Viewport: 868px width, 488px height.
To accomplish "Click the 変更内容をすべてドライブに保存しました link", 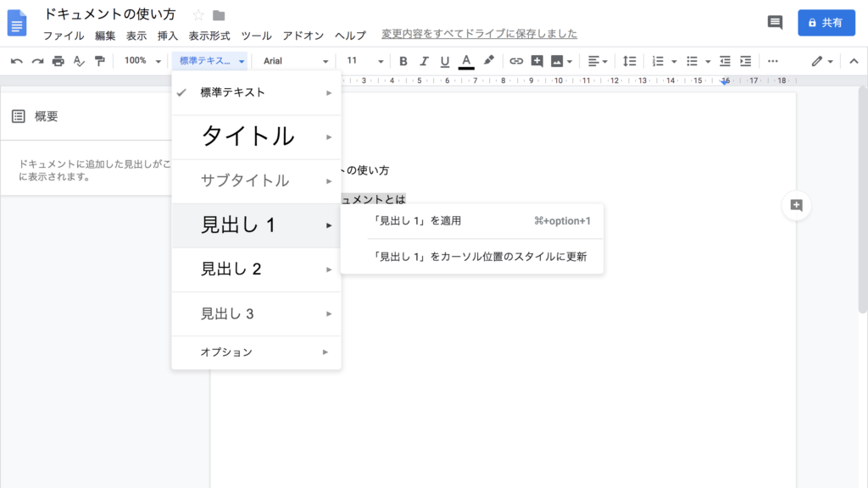I will click(x=480, y=34).
